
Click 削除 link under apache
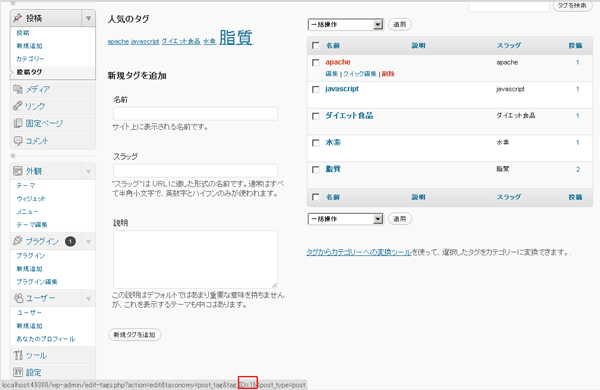(388, 74)
